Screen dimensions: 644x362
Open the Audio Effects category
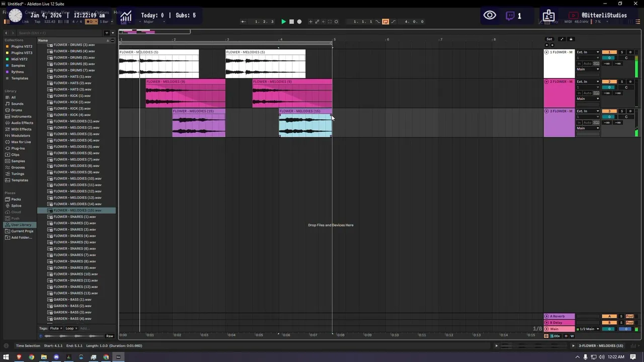click(x=22, y=123)
